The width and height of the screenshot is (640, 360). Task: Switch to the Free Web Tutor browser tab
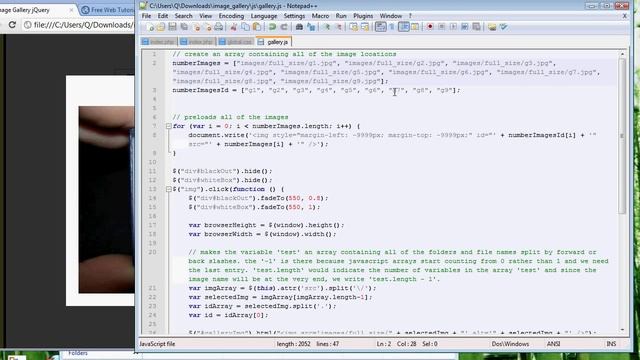[x=108, y=10]
